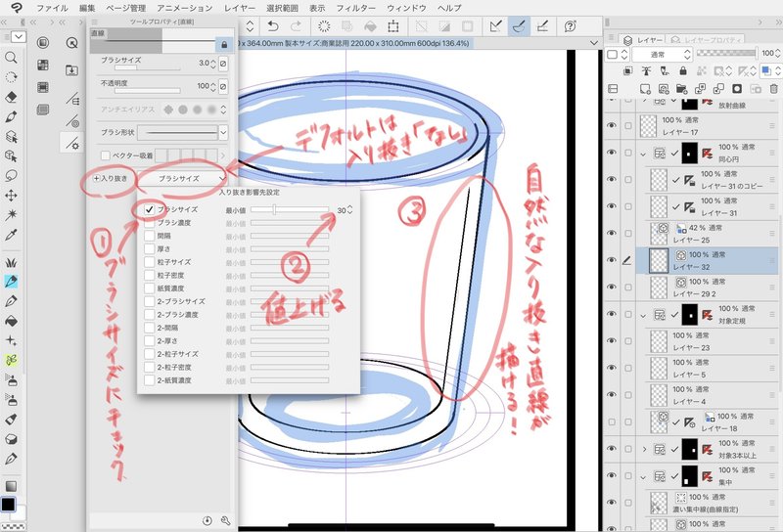Open sub tool detail wrench icon

tap(225, 520)
